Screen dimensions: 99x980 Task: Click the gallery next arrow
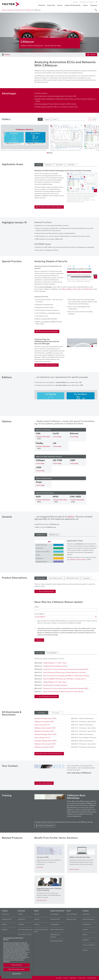pos(96,132)
